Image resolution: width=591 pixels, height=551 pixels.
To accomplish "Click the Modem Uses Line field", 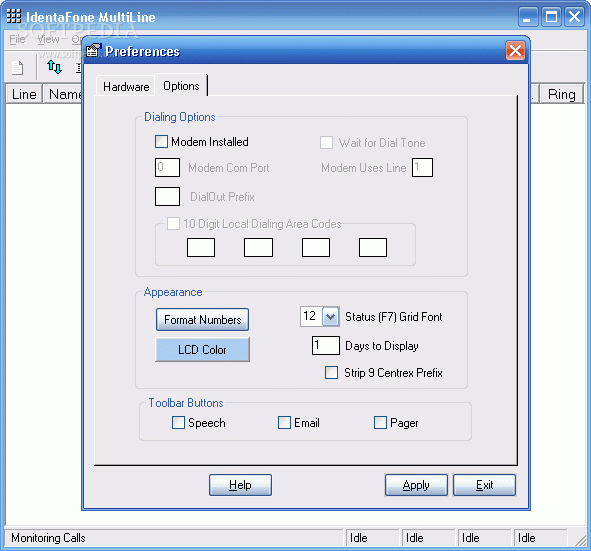I will 422,167.
